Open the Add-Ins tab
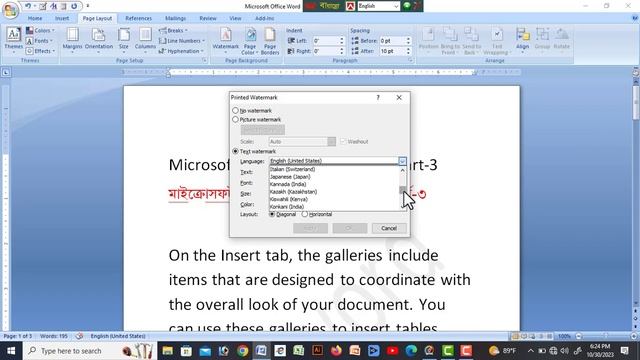 point(264,18)
